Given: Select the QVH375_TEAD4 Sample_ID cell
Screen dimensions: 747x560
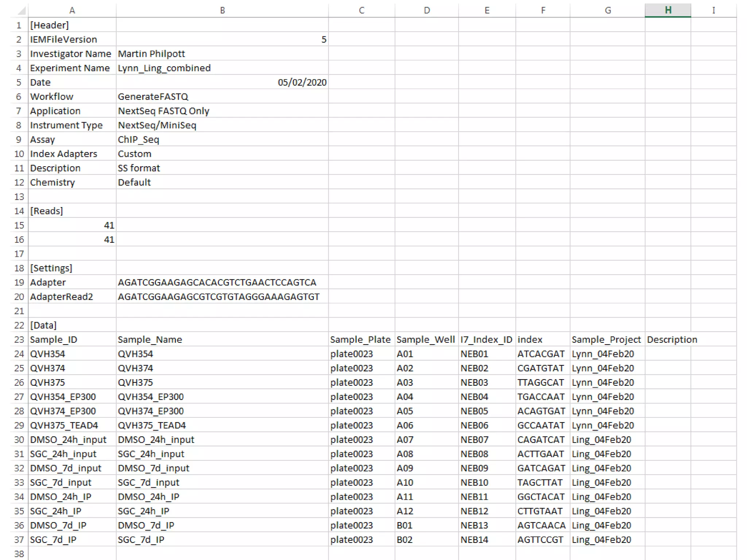Looking at the screenshot, I should pos(72,425).
